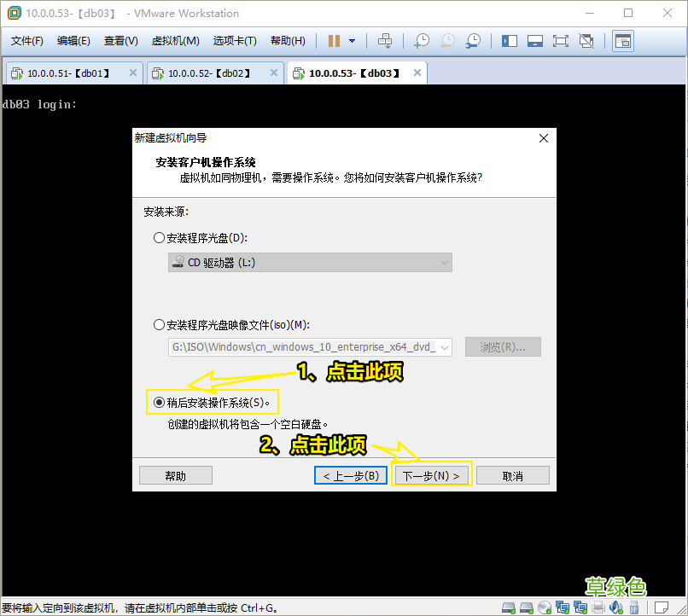The image size is (688, 616).
Task: Toggle the thumbnail bar view
Action: 535,41
